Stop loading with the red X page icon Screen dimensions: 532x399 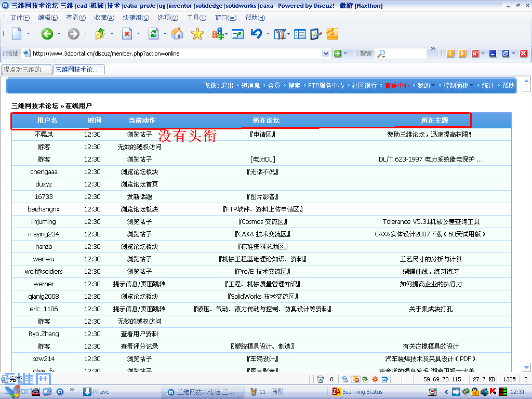pyautogui.click(x=127, y=34)
